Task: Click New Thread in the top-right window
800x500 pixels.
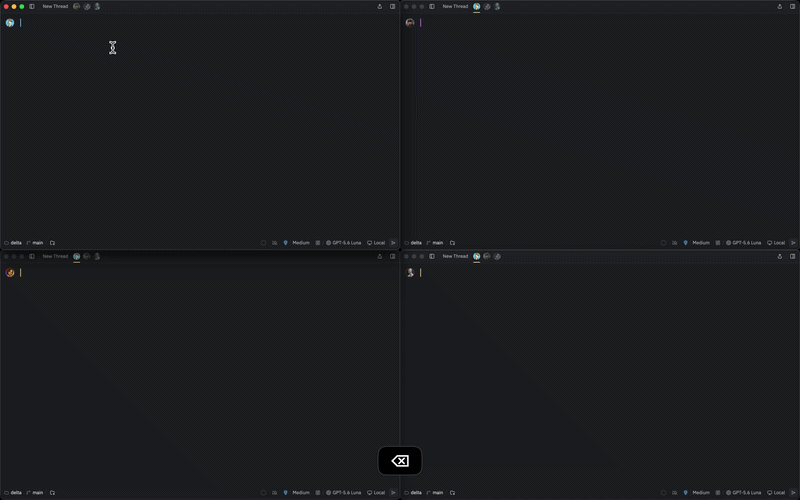Action: click(x=455, y=7)
